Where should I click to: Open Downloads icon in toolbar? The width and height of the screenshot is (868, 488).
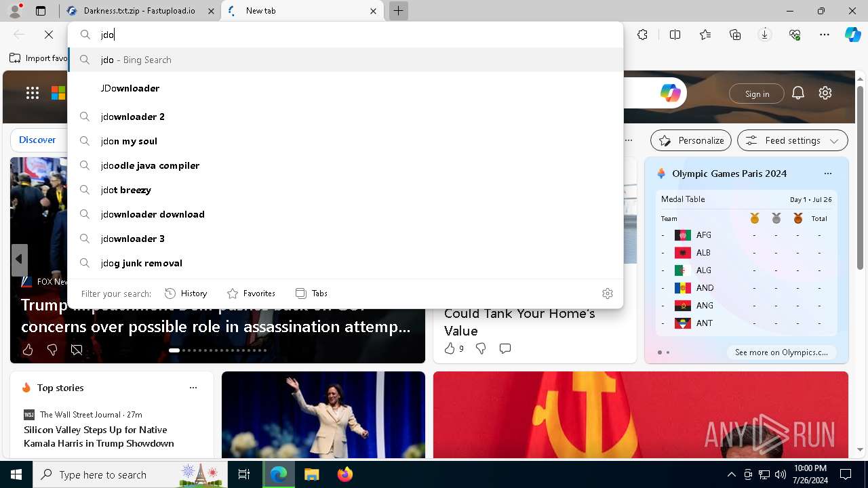click(x=765, y=35)
